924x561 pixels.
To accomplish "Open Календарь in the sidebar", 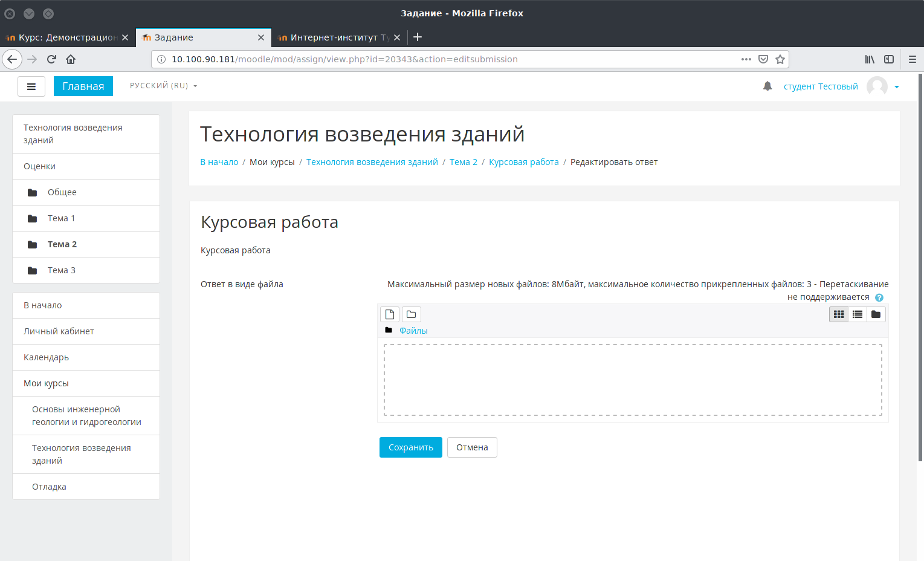I will click(x=86, y=357).
